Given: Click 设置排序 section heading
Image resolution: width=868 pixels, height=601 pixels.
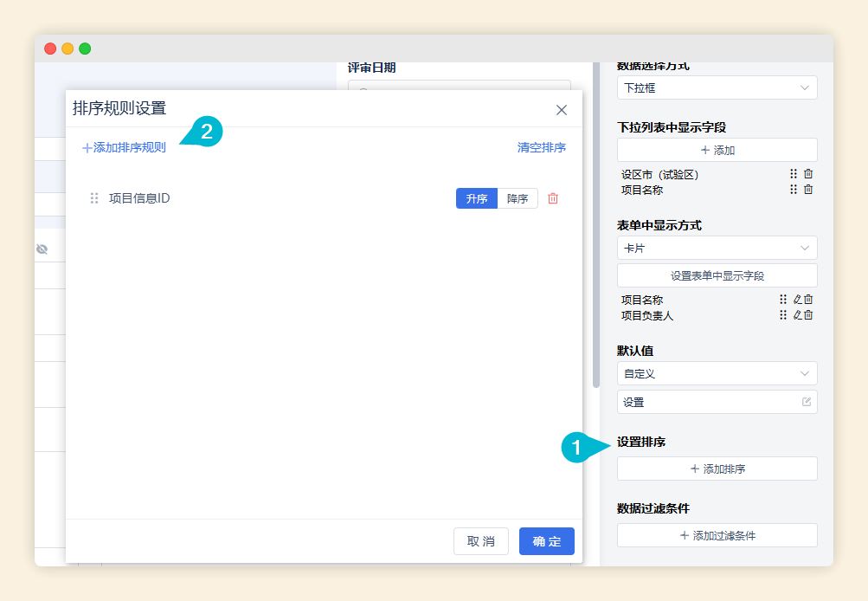Looking at the screenshot, I should tap(641, 442).
